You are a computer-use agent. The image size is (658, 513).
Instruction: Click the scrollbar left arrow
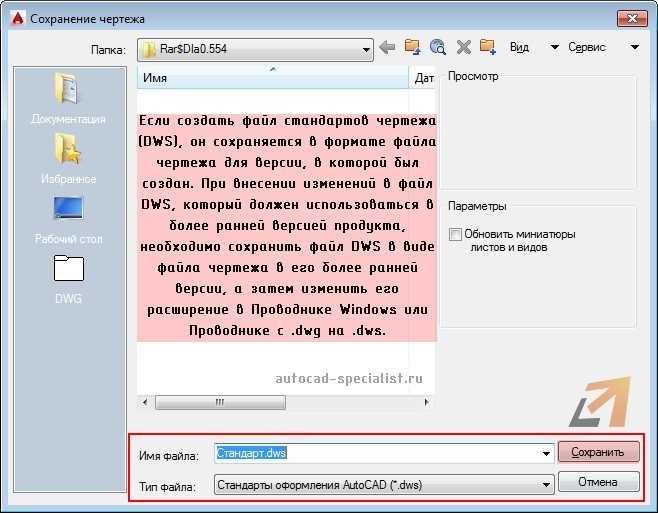click(x=145, y=402)
